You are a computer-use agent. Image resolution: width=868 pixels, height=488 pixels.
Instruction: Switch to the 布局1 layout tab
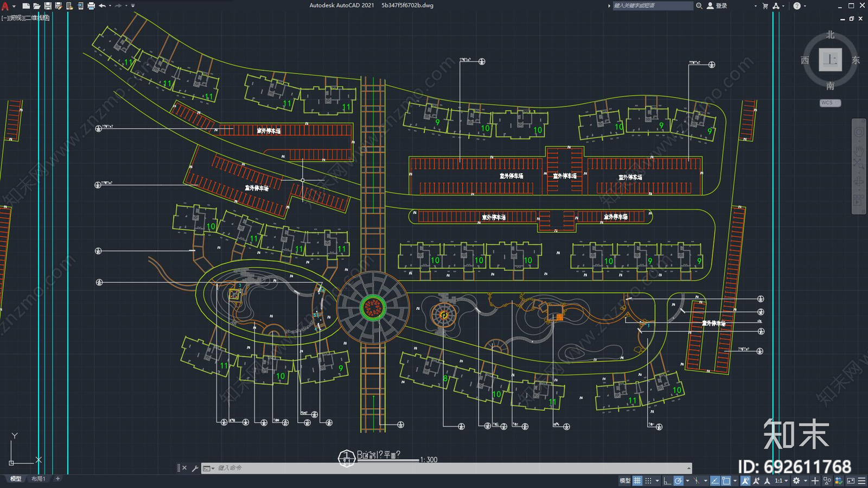(38, 479)
